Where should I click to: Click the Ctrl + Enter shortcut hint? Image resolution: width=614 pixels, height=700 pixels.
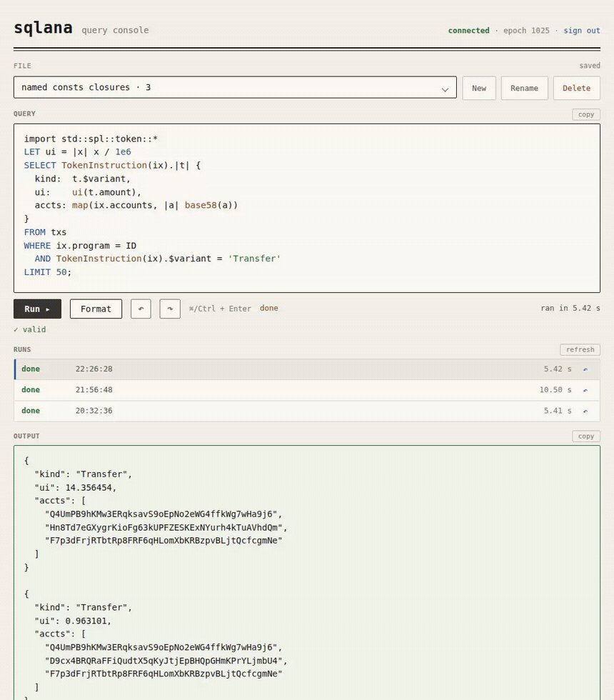(x=220, y=309)
